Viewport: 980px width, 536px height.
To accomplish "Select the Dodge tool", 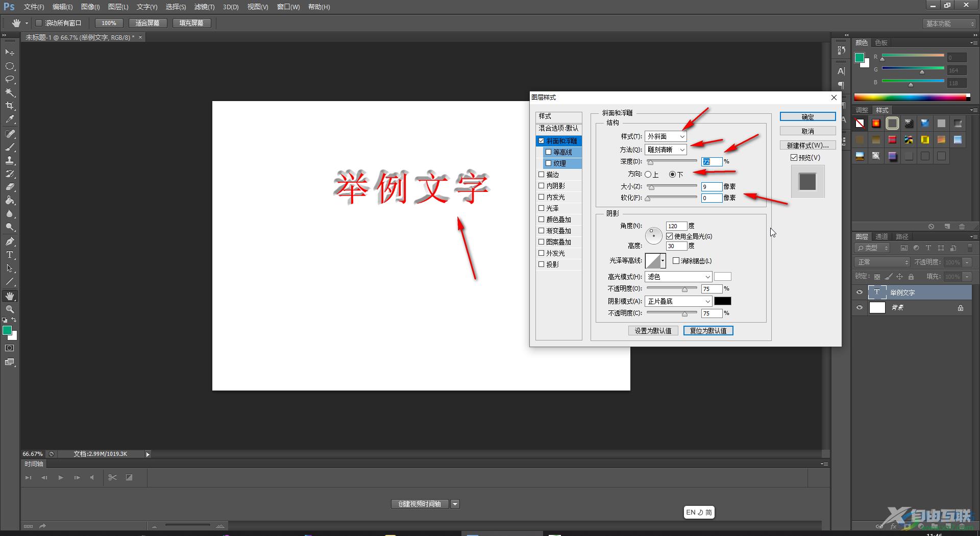I will click(10, 227).
